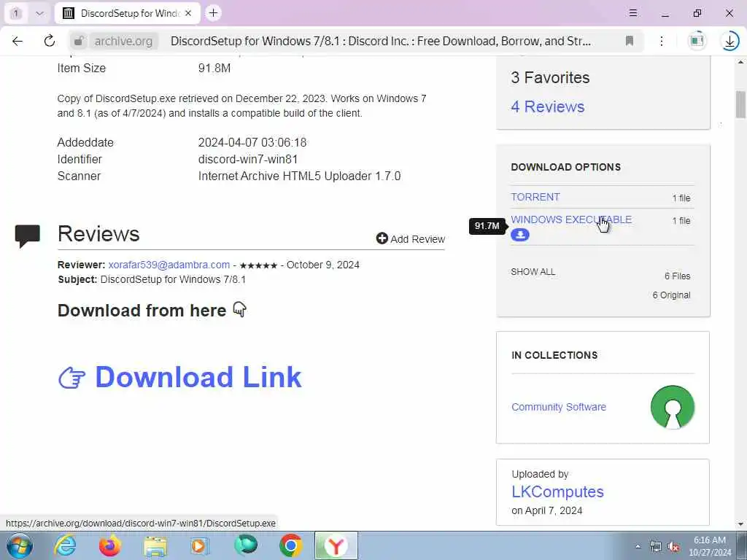Open the TORRENT download link
The height and width of the screenshot is (560, 747).
pos(535,197)
